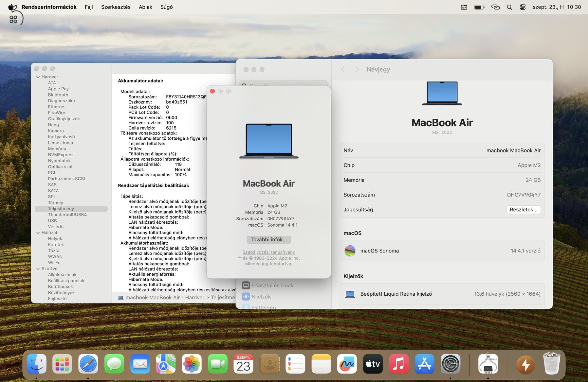Open System Settings gear in Dock
588x382 pixels.
coord(450,364)
